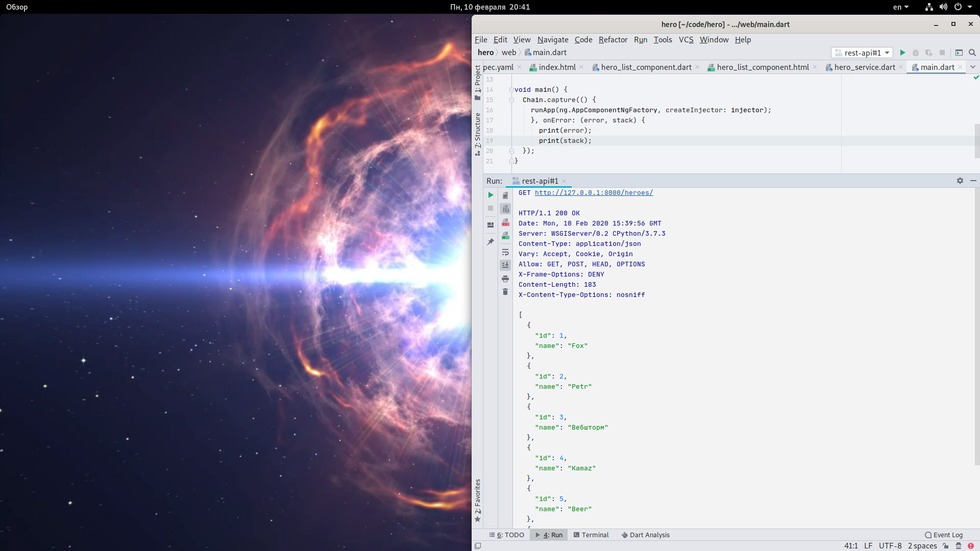The image size is (980, 551).
Task: Clear Run output with the trash icon
Action: (505, 292)
